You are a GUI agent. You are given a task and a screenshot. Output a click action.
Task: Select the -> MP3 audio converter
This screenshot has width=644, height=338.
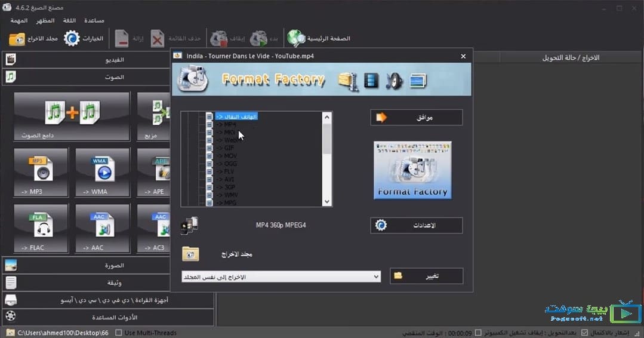(41, 172)
